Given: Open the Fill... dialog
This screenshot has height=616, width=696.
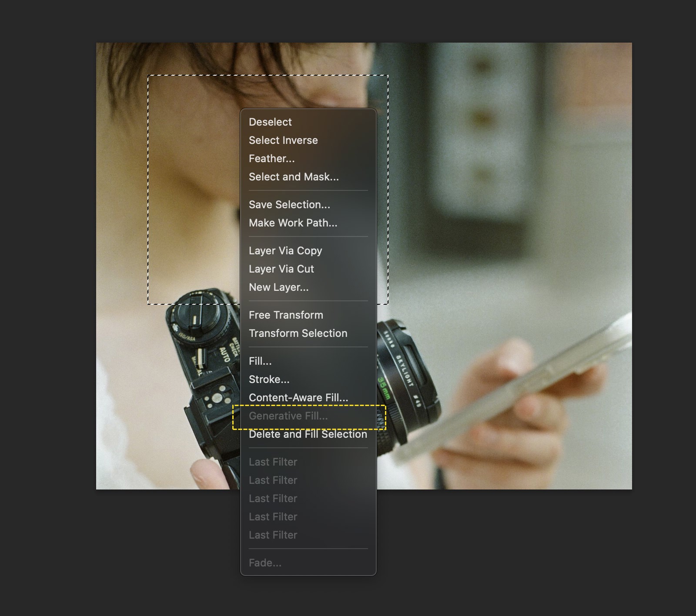Looking at the screenshot, I should 260,361.
